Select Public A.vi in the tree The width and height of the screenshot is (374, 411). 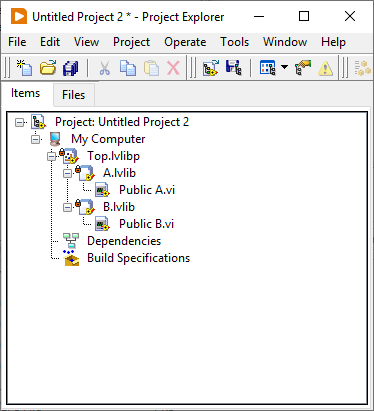point(147,190)
